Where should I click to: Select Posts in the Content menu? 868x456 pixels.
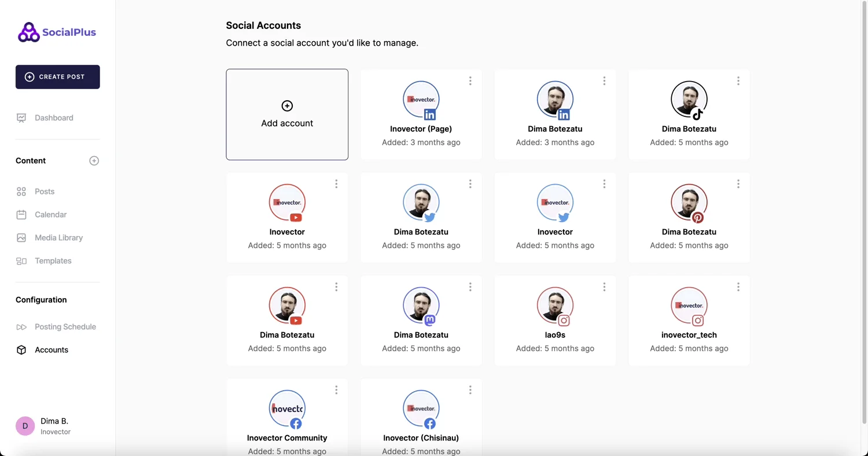44,191
